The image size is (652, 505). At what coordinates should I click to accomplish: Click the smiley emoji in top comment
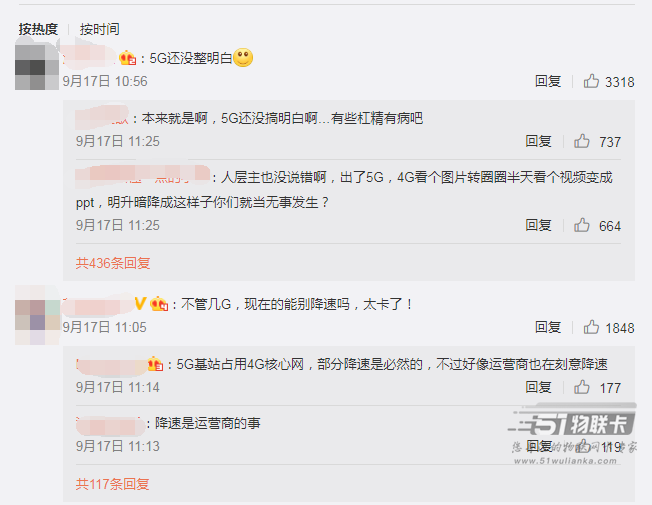243,58
